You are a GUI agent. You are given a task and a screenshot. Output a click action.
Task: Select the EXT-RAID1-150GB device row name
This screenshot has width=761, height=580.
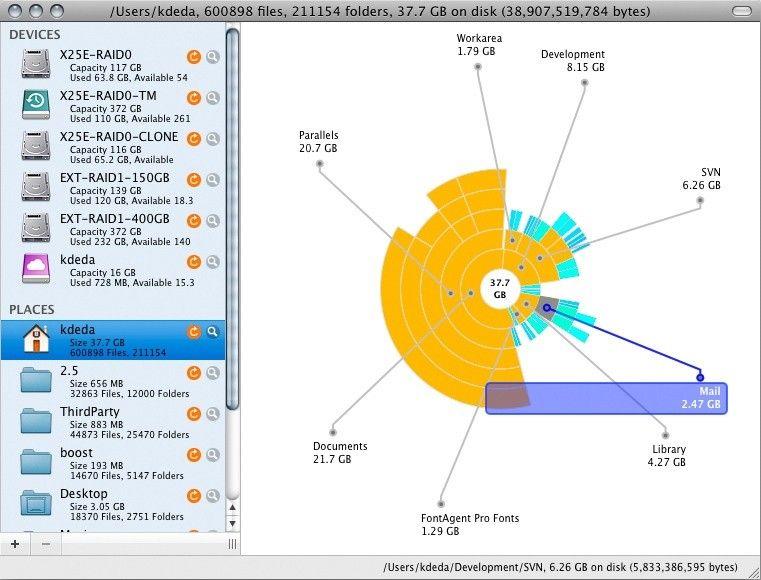tap(115, 178)
